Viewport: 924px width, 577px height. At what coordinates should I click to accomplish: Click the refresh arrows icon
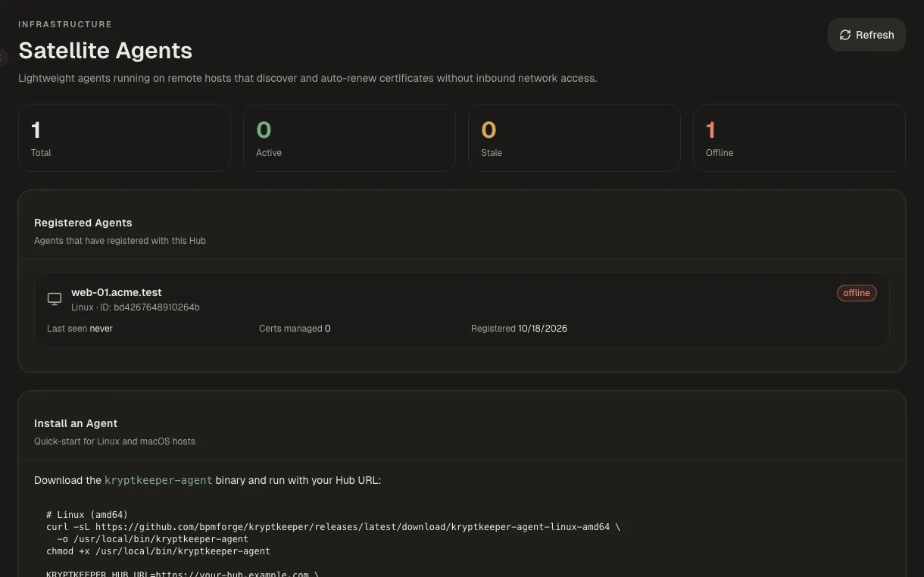(x=845, y=35)
